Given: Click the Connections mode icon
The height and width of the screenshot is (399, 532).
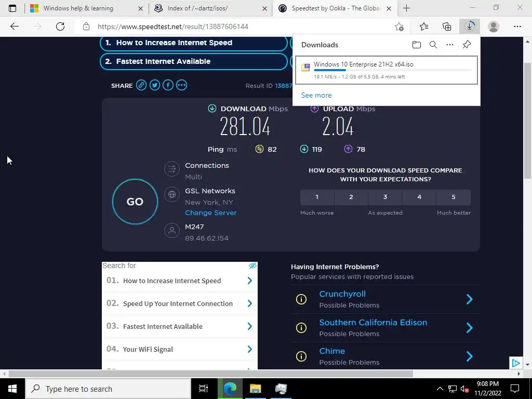Looking at the screenshot, I should tap(172, 169).
